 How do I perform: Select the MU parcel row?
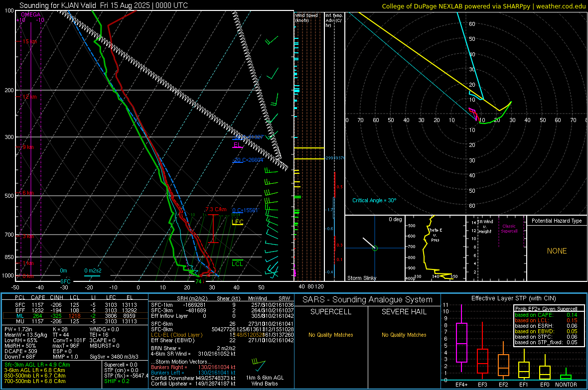(x=76, y=321)
